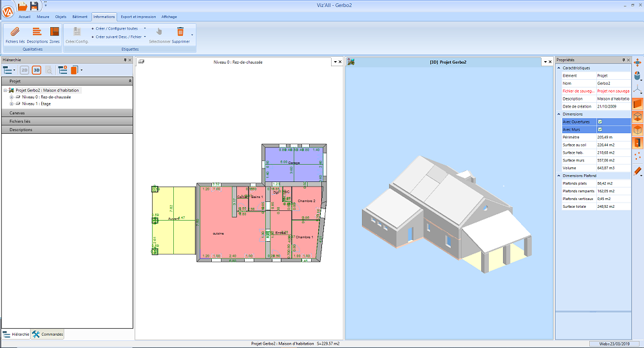This screenshot has width=644, height=348.
Task: Expand the Niveau 0 : Rez-de-chaussée node
Action: click(x=12, y=97)
